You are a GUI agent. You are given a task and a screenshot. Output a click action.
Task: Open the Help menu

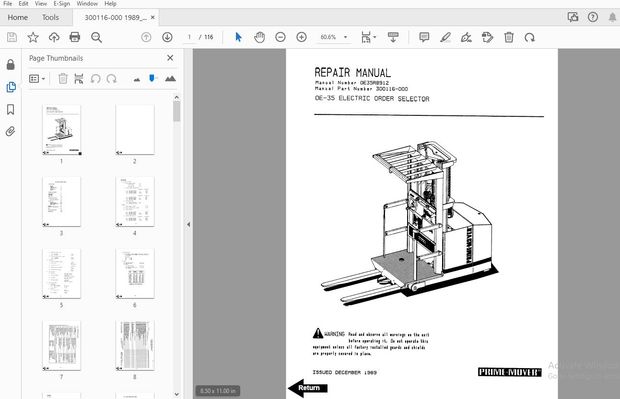coord(110,4)
